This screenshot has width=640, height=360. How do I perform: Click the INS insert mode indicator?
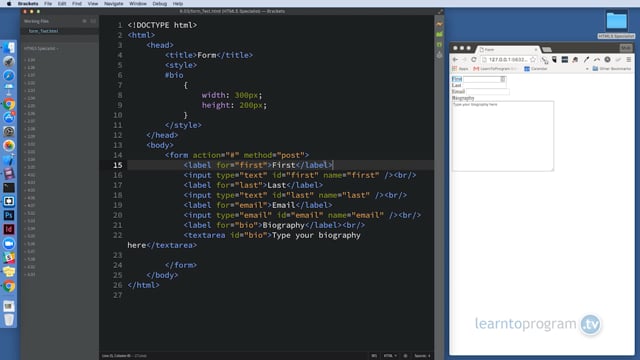coord(374,356)
